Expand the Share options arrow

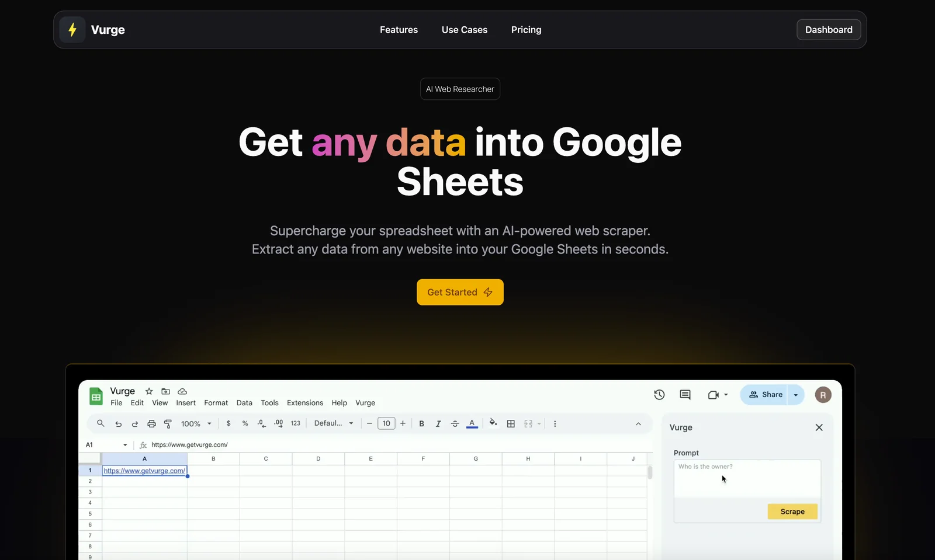[796, 395]
